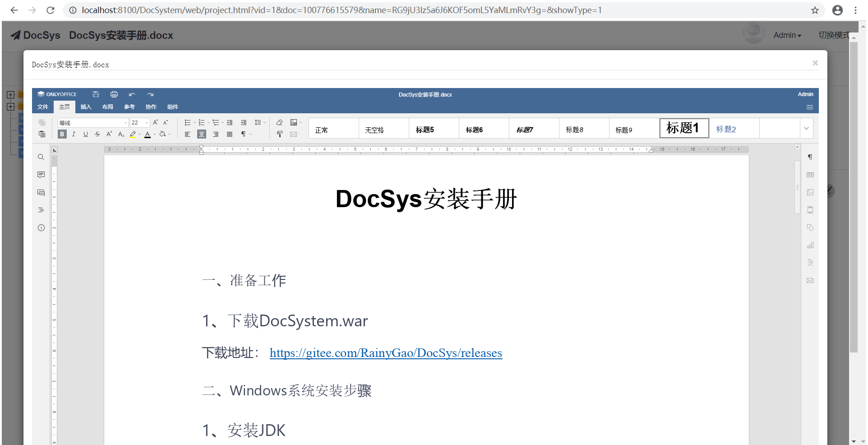Expand the highlight color dropdown arrow
This screenshot has height=445, width=868.
click(140, 134)
